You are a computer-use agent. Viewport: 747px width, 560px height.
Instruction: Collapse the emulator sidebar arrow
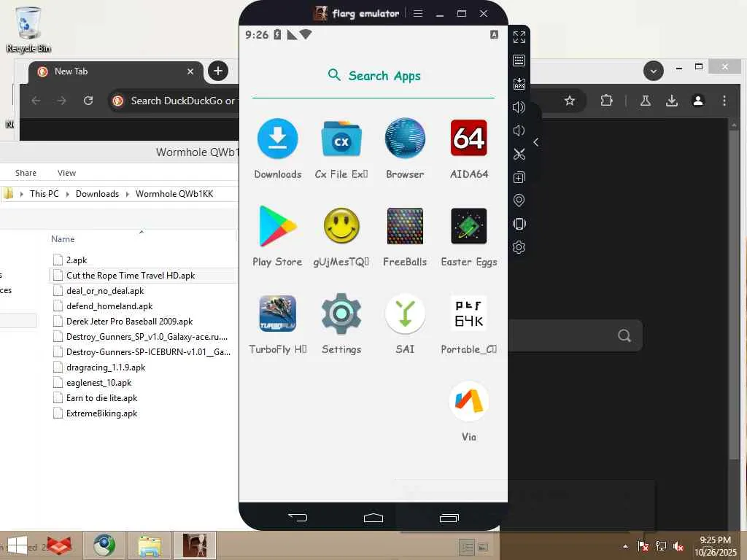click(536, 142)
